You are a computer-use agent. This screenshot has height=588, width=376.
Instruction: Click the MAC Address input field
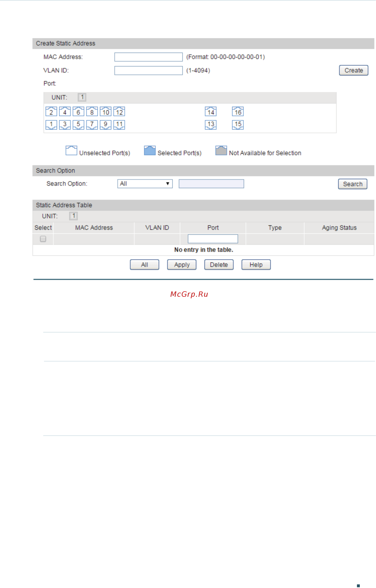(x=149, y=57)
